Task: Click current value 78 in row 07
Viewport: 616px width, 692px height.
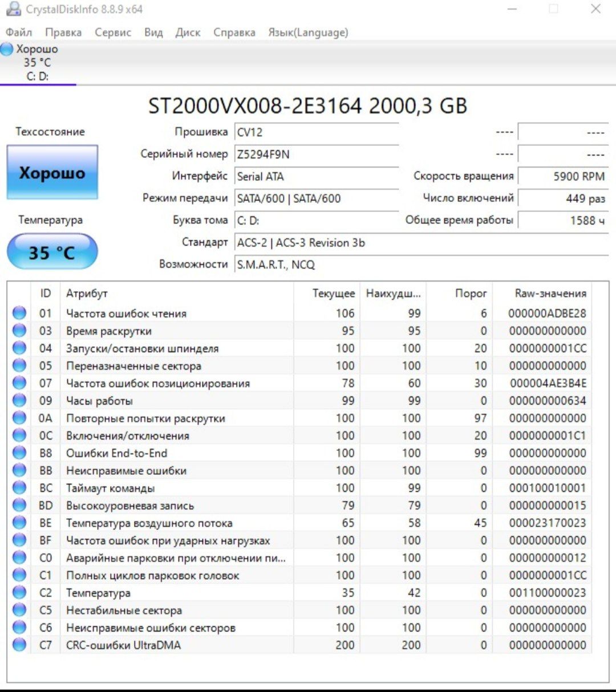Action: (348, 383)
